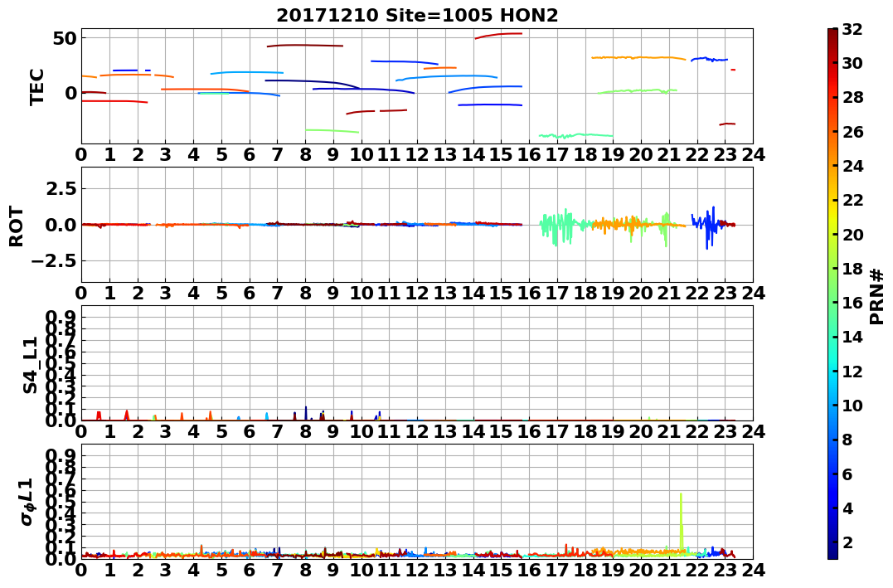This screenshot has height=588, width=893.
Task: Click the colorbar tick label "8"
Action: [x=848, y=440]
